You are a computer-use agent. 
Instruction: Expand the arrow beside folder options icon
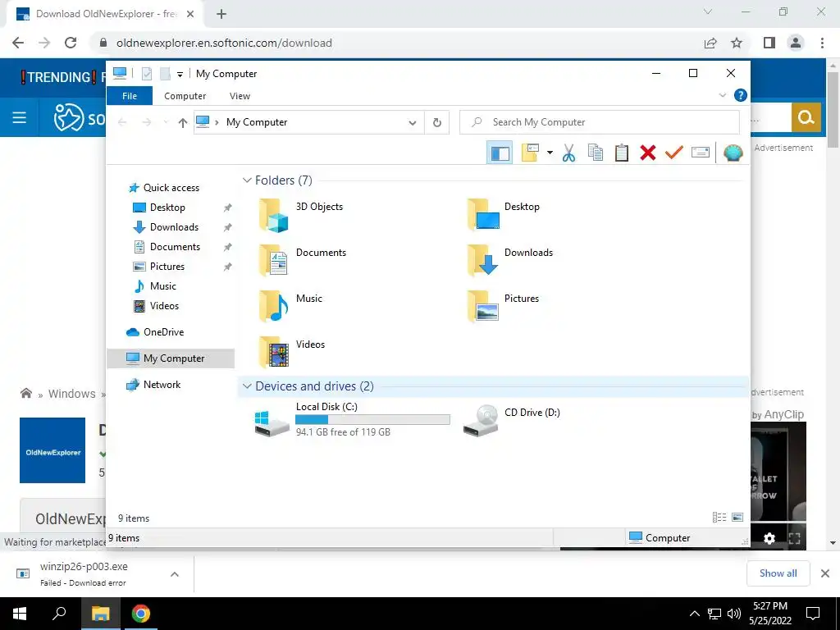tap(550, 153)
